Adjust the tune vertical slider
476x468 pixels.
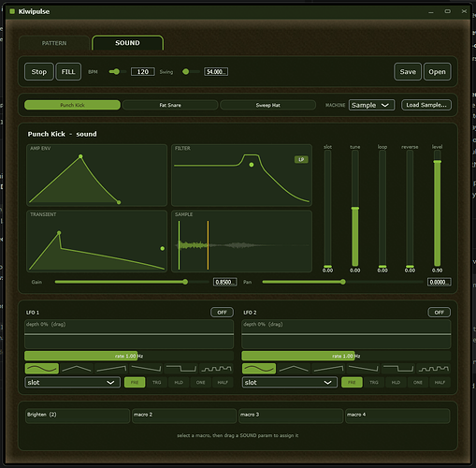[x=355, y=208]
